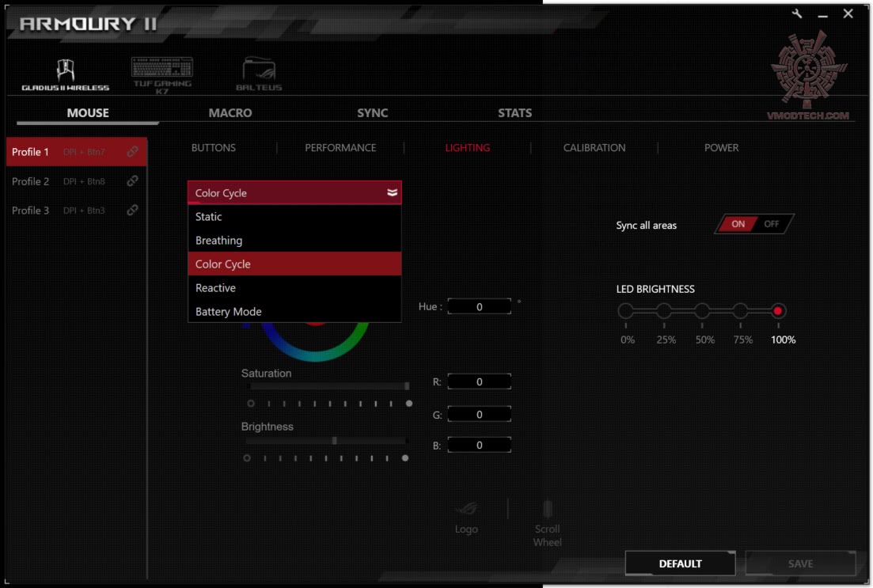Choose Reactive lighting effect

click(294, 288)
